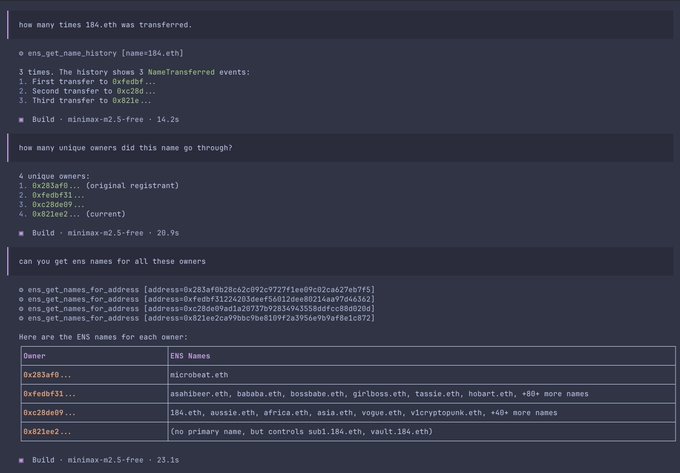680x473 pixels.
Task: Click the 0xfedbf31... owner table cell
Action: point(49,393)
